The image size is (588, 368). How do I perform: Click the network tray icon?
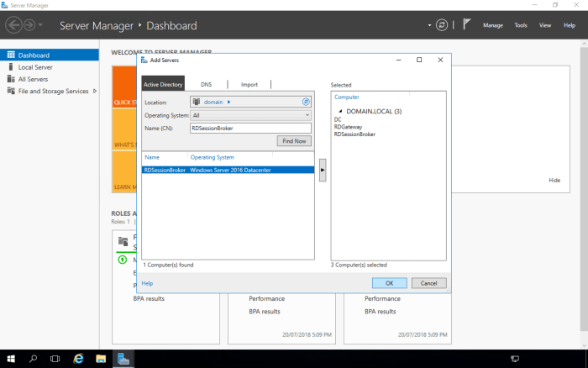tap(515, 359)
